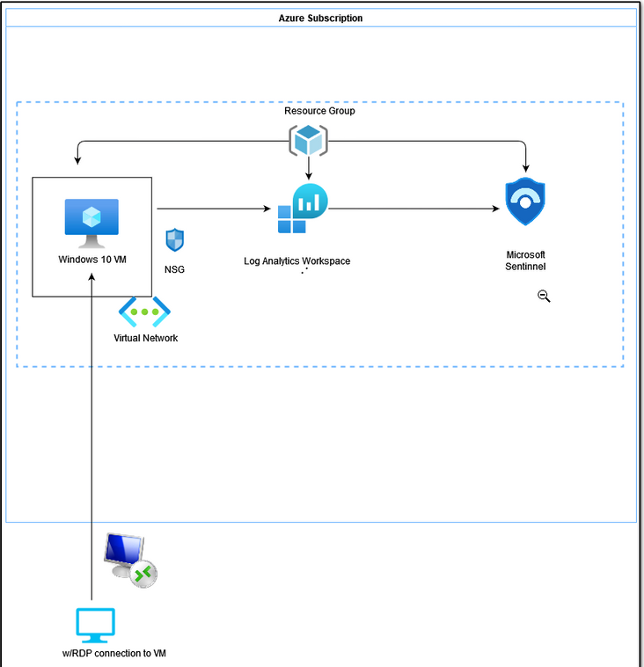Click the Virtual Network icon
The image size is (644, 667).
[x=144, y=312]
